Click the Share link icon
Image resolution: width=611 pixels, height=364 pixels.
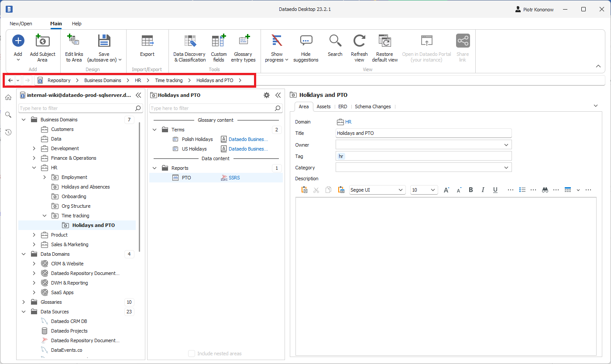(463, 41)
